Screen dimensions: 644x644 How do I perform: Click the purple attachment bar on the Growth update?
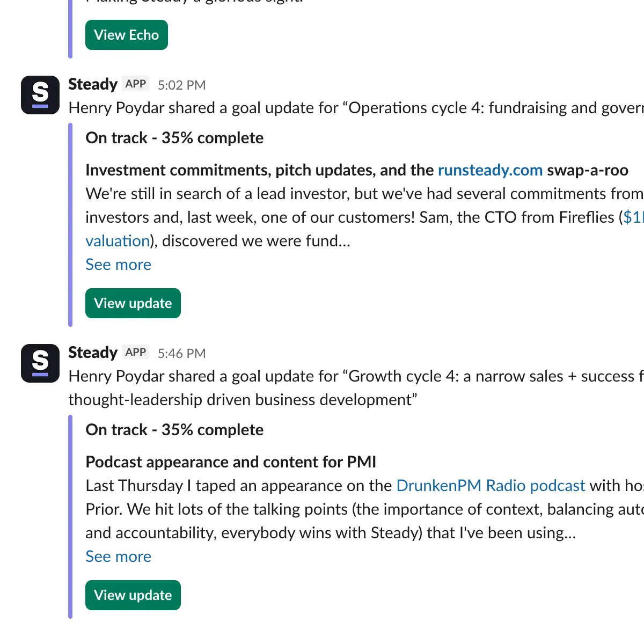pyautogui.click(x=70, y=515)
